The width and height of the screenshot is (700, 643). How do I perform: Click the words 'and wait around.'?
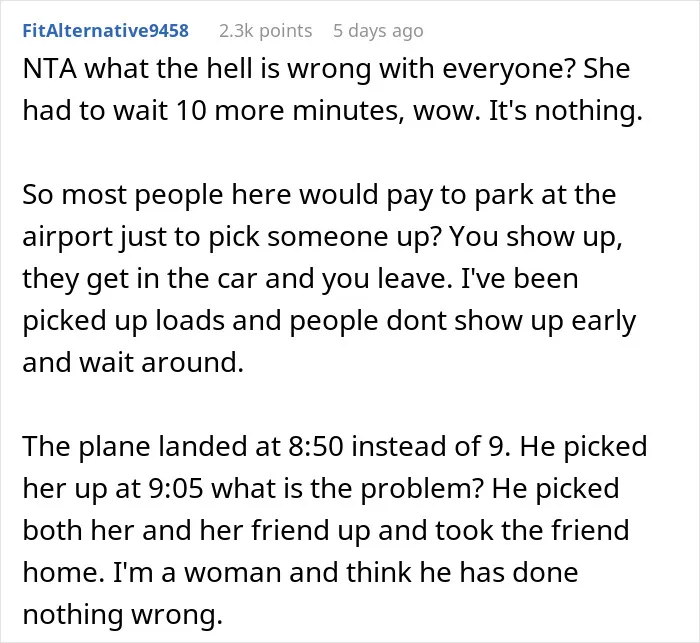133,362
